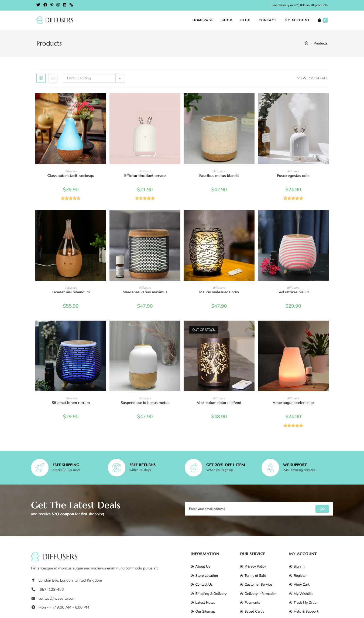Focus the email address input field

[250, 509]
